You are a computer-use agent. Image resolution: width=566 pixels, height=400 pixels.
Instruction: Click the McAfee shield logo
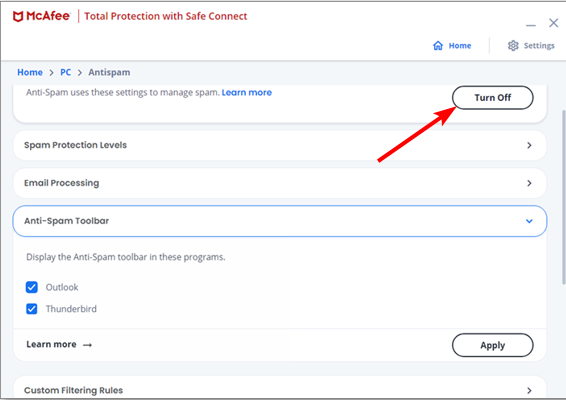coord(18,16)
